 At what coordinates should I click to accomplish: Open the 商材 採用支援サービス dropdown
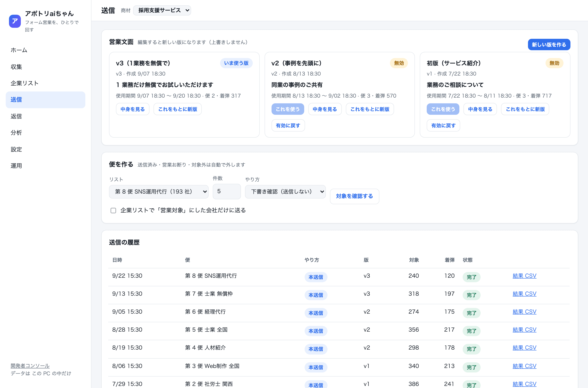point(162,10)
